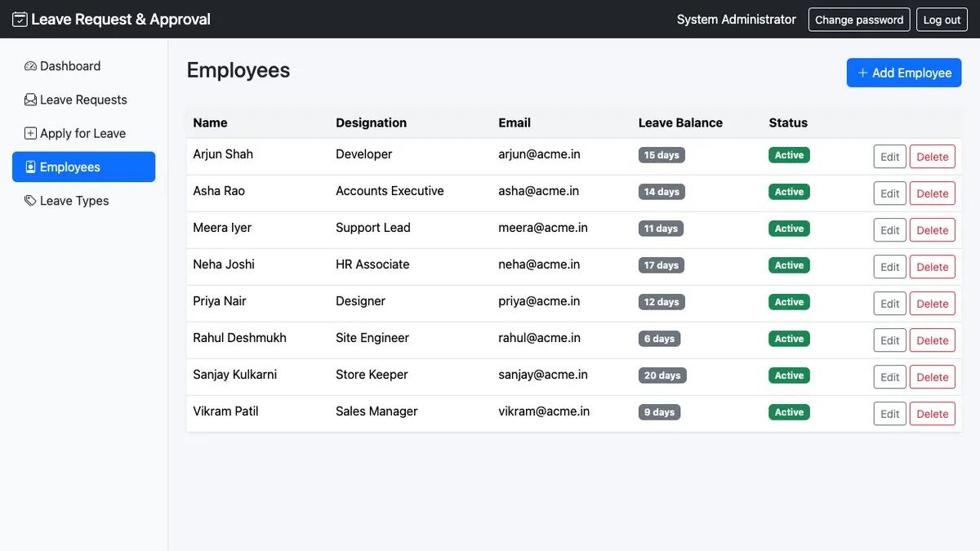980x551 pixels.
Task: Click the 17 days balance badge
Action: click(x=661, y=265)
